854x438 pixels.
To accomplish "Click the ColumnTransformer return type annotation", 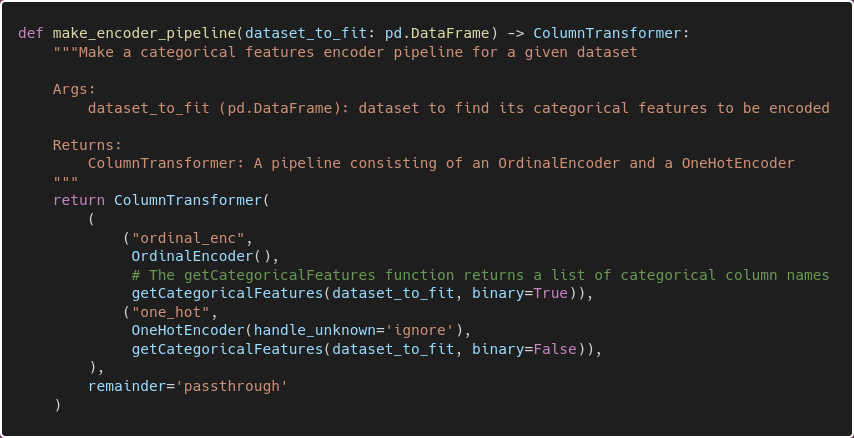I will (607, 34).
